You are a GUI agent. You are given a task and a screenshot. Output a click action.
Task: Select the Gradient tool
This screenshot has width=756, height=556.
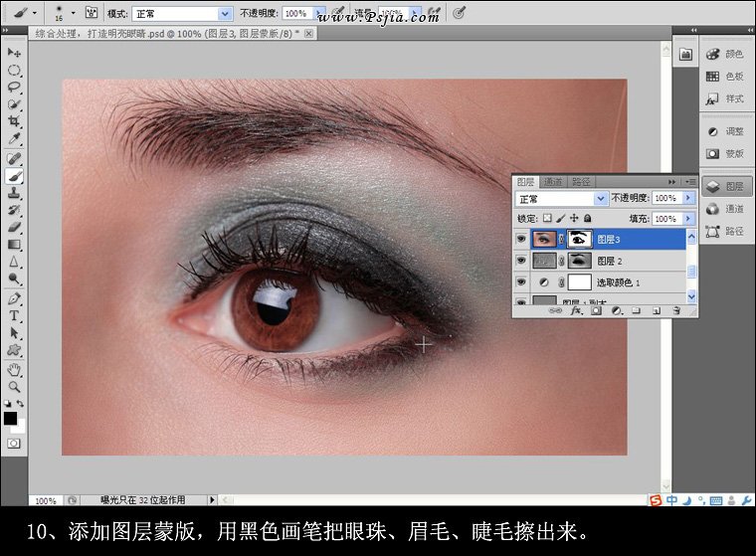[14, 245]
